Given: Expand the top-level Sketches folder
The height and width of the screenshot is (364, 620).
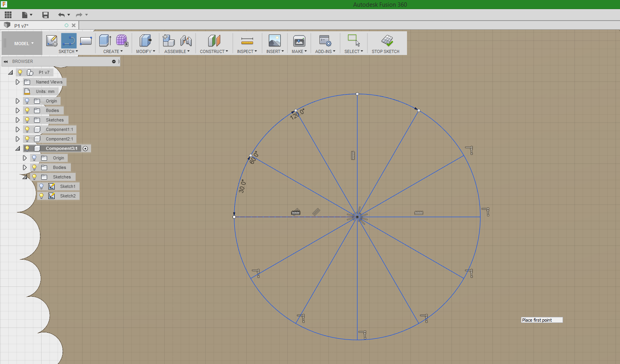Looking at the screenshot, I should coord(17,120).
